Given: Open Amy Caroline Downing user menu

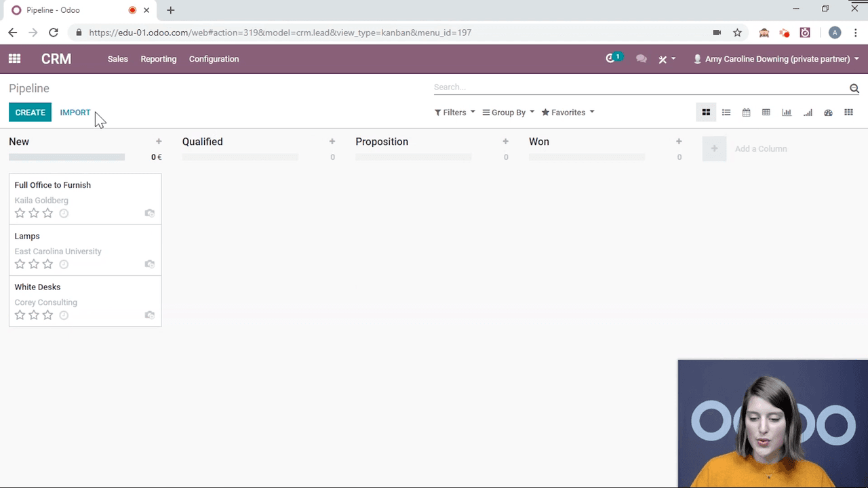Looking at the screenshot, I should (x=776, y=59).
